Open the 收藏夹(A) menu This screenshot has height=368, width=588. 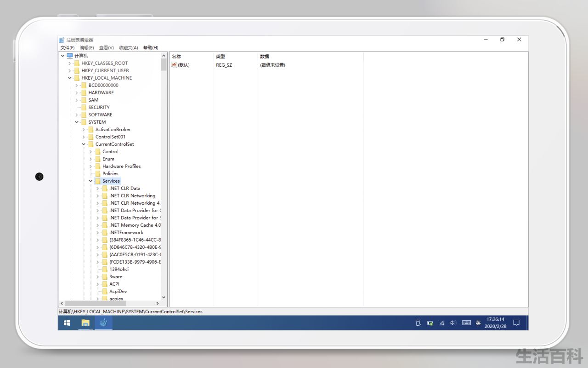tap(129, 48)
